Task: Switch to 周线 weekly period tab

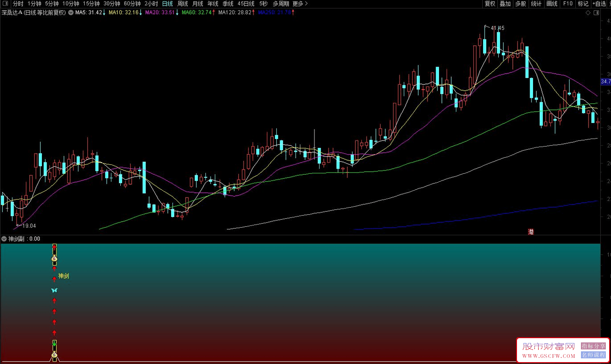Action: pyautogui.click(x=182, y=4)
